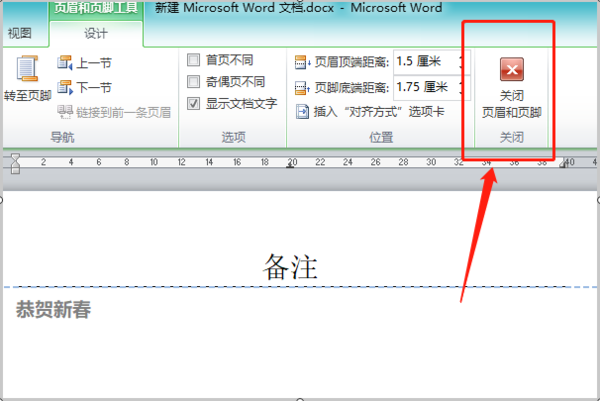Click the Go to Footer (转至页脚) icon

27,69
